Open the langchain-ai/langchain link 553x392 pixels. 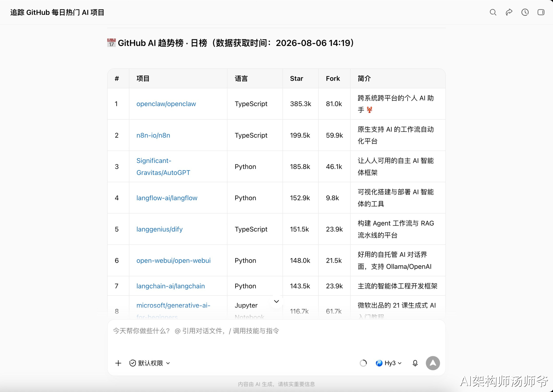pyautogui.click(x=171, y=286)
